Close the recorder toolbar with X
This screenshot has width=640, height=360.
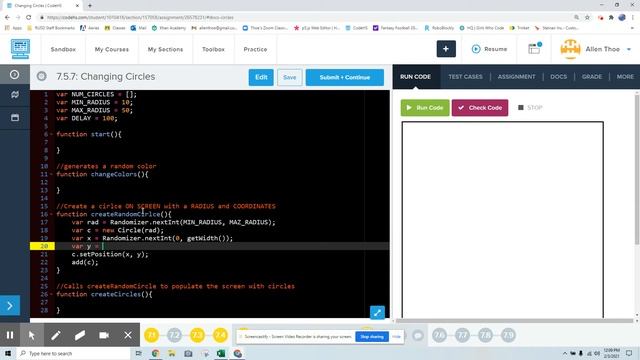pos(128,335)
